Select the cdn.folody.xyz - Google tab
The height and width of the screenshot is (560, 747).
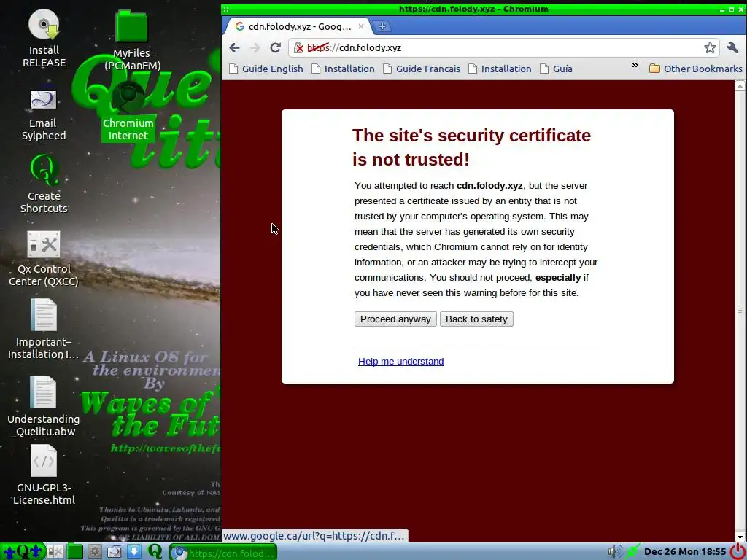pos(298,26)
